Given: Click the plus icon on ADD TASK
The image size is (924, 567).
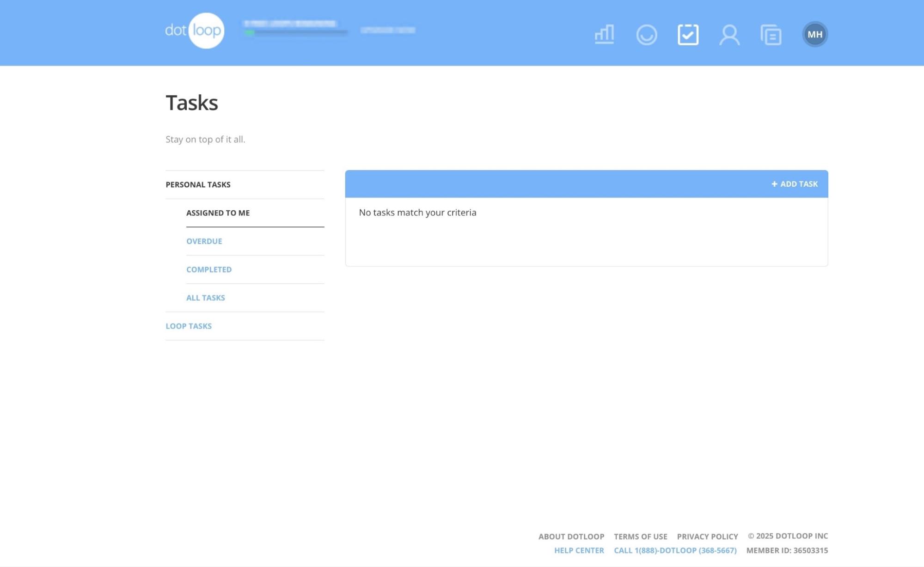Looking at the screenshot, I should pos(774,183).
